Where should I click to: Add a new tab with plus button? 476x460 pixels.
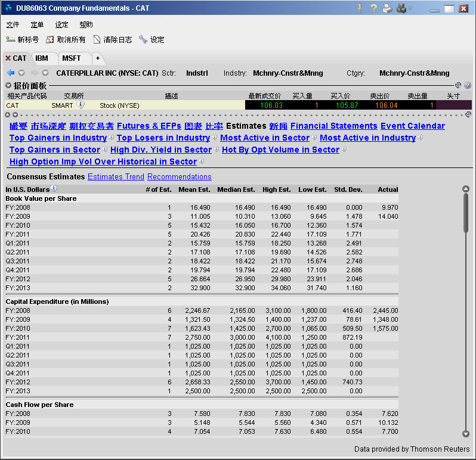98,58
